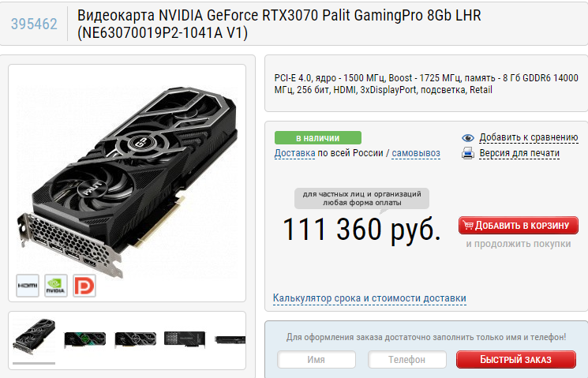This screenshot has width=588, height=378.
Task: Open the main RTX3070 product image
Action: [x=127, y=179]
